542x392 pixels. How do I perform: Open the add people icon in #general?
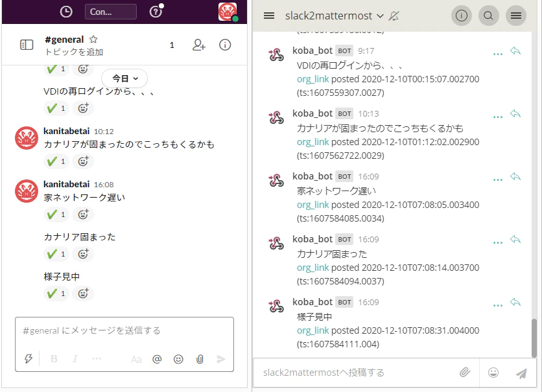198,45
